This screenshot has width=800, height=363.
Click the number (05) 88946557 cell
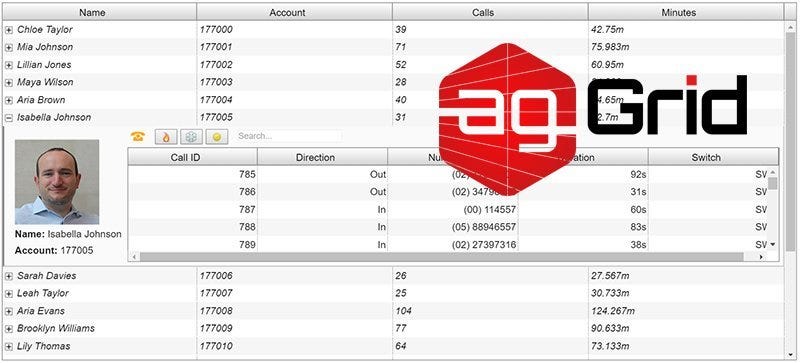coord(453,227)
